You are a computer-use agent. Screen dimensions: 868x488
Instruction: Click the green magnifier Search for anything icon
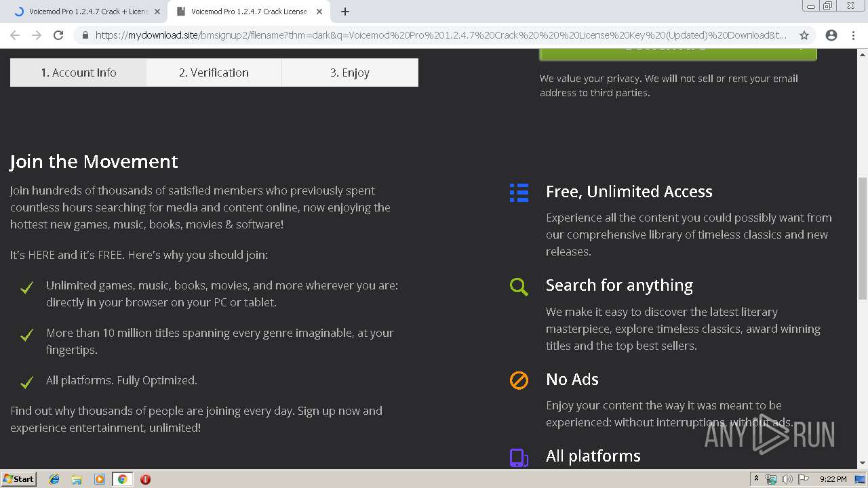click(x=519, y=286)
